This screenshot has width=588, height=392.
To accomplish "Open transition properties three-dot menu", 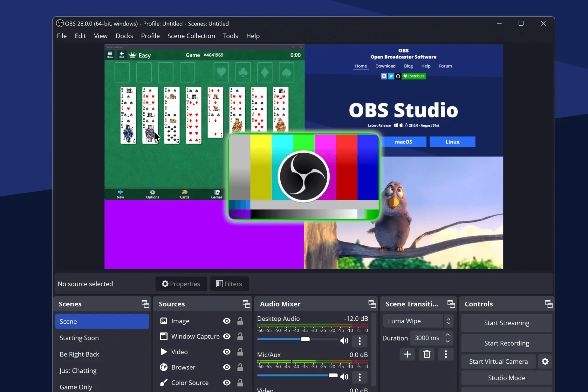I will point(446,354).
